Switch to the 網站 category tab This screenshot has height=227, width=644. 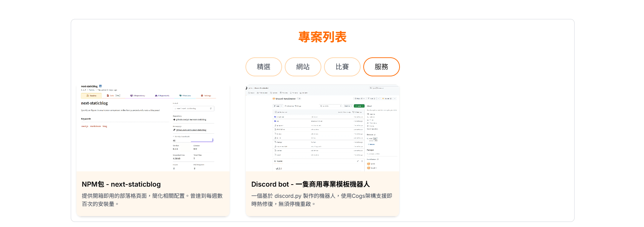pyautogui.click(x=303, y=67)
